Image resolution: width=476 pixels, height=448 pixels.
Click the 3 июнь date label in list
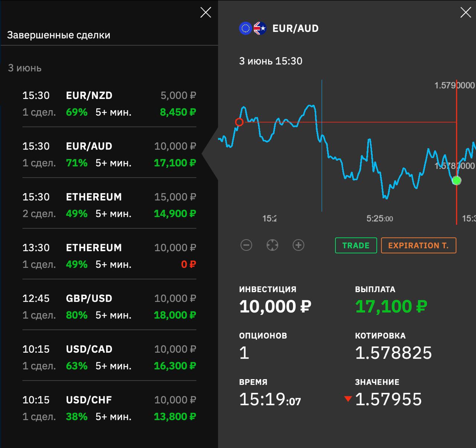point(25,68)
